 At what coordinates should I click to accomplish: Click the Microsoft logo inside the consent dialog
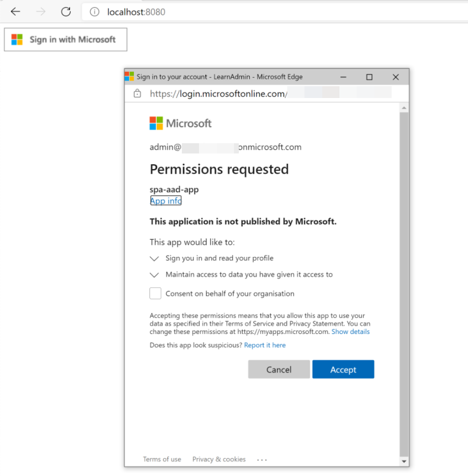(x=155, y=123)
